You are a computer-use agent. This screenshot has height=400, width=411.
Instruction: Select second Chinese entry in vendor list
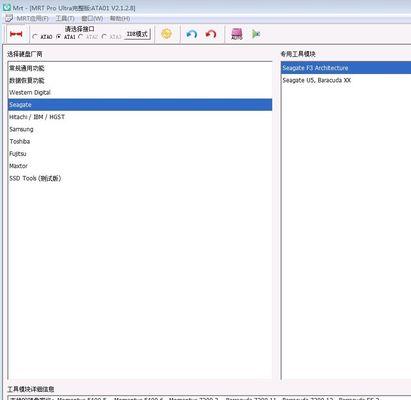[140, 80]
